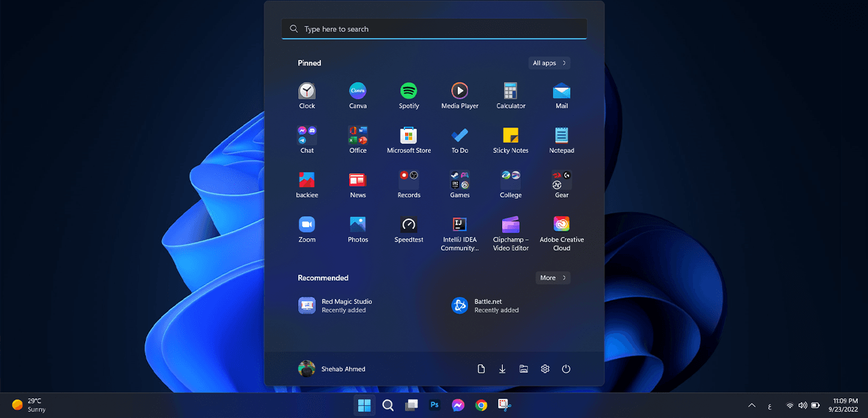This screenshot has width=868, height=418.
Task: Open the To Do app
Action: (460, 140)
